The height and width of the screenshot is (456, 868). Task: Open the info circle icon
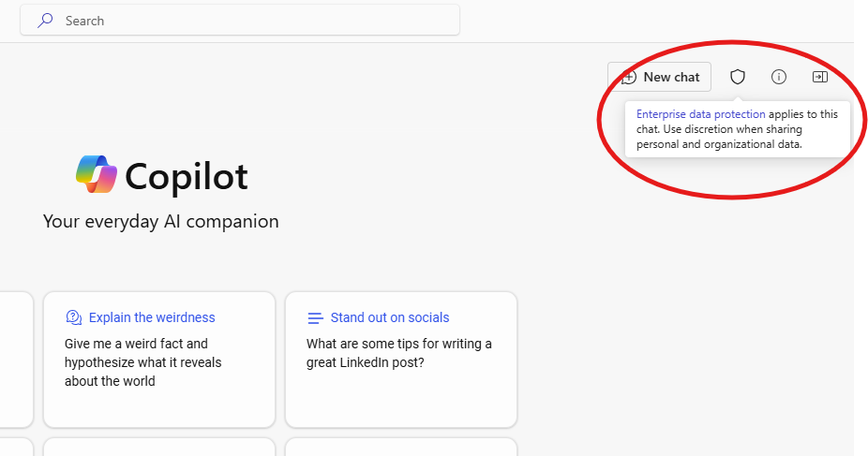(x=779, y=77)
